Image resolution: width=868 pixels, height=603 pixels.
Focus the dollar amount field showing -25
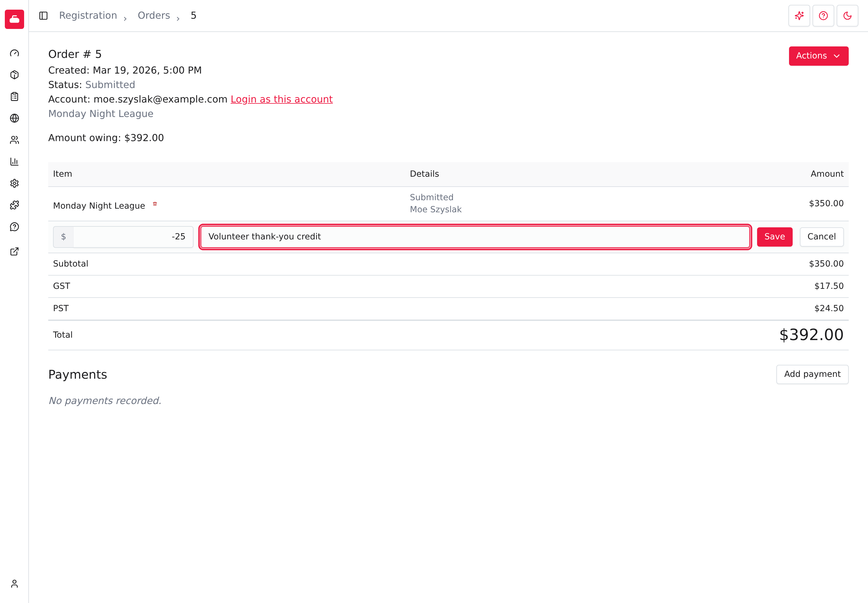(x=133, y=237)
